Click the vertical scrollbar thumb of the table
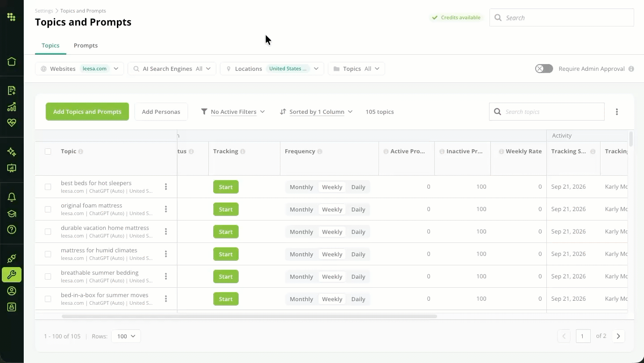This screenshot has width=644, height=363. coord(631,139)
